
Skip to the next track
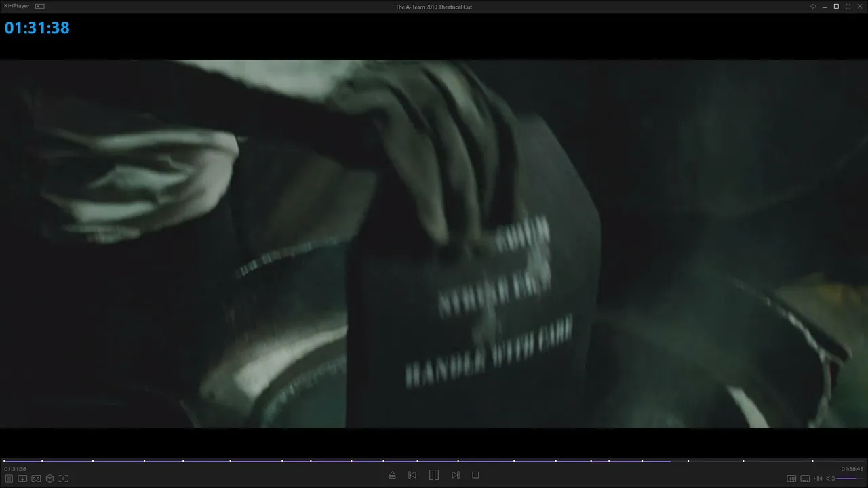coord(456,475)
